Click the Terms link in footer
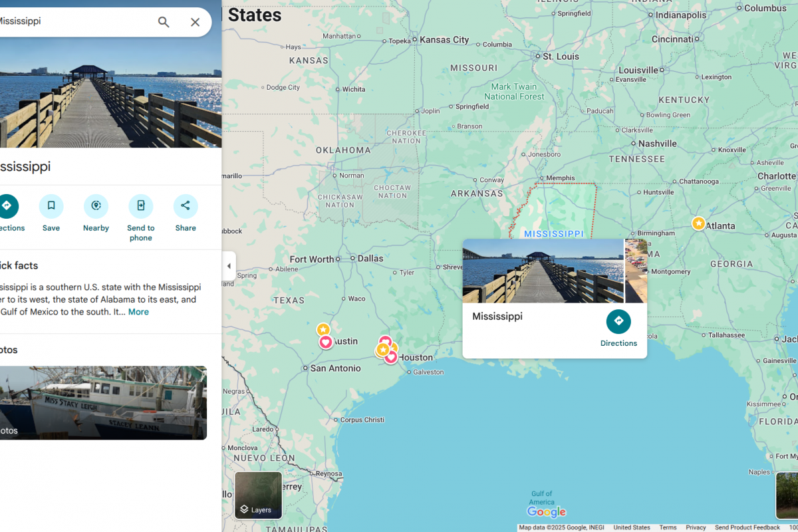Screen dimensions: 798x532 click(668, 527)
